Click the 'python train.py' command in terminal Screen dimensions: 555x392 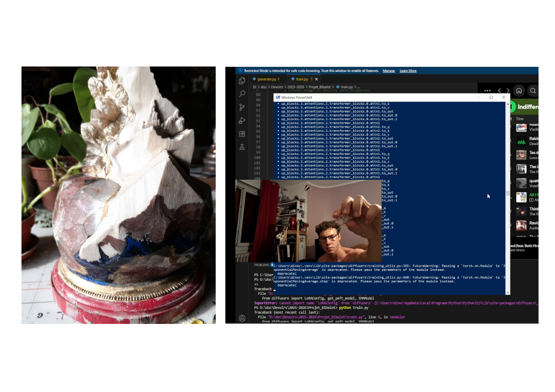[x=354, y=308]
